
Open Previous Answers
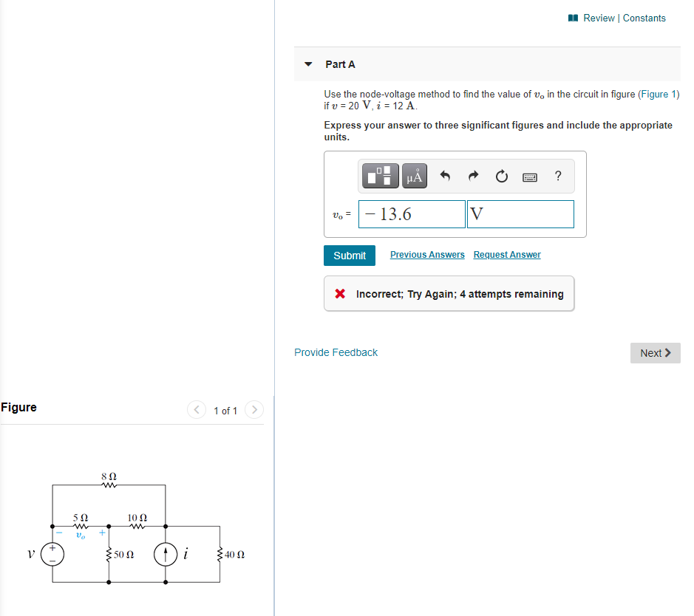pyautogui.click(x=426, y=254)
